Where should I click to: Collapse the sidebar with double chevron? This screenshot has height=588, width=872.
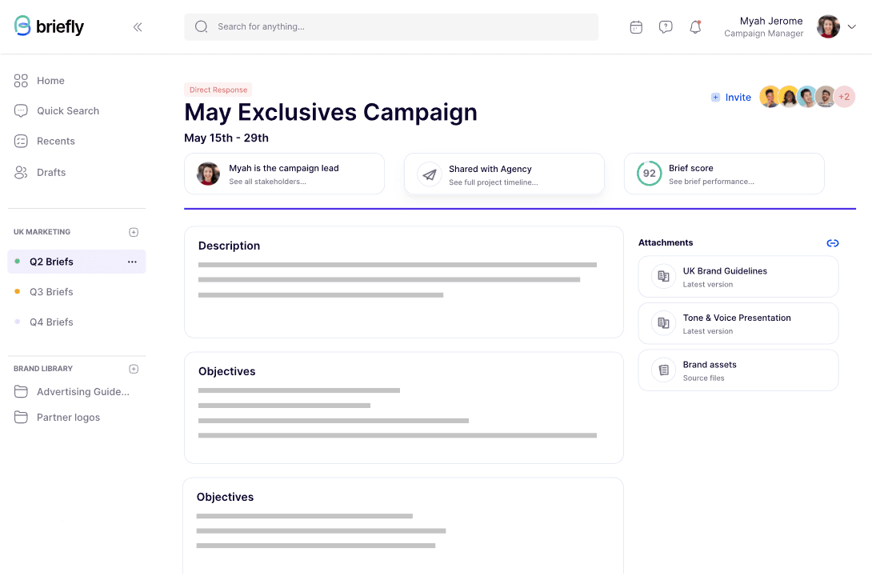(138, 27)
